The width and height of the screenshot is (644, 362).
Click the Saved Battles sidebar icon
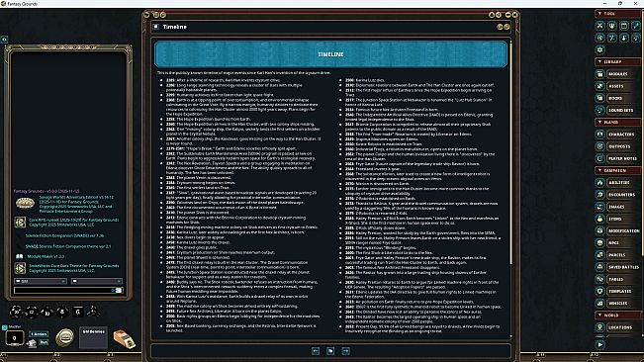point(600,267)
